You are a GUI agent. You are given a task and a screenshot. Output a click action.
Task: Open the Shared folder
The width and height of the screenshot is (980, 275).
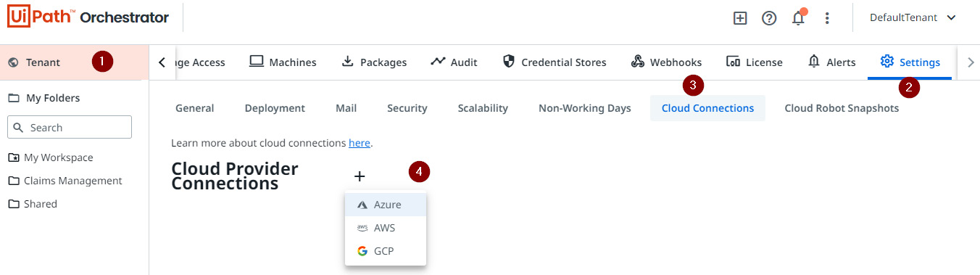pyautogui.click(x=40, y=204)
